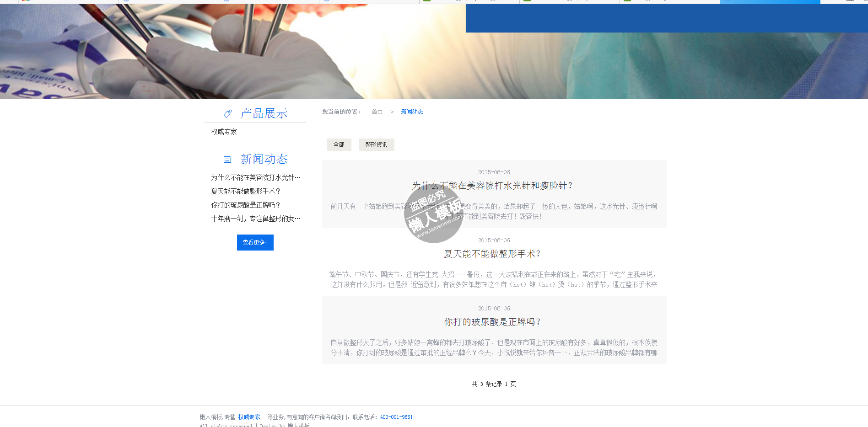The image size is (868, 427).
Task: Open article title 夏天能不能做整形手术？ in the list
Action: click(x=493, y=254)
